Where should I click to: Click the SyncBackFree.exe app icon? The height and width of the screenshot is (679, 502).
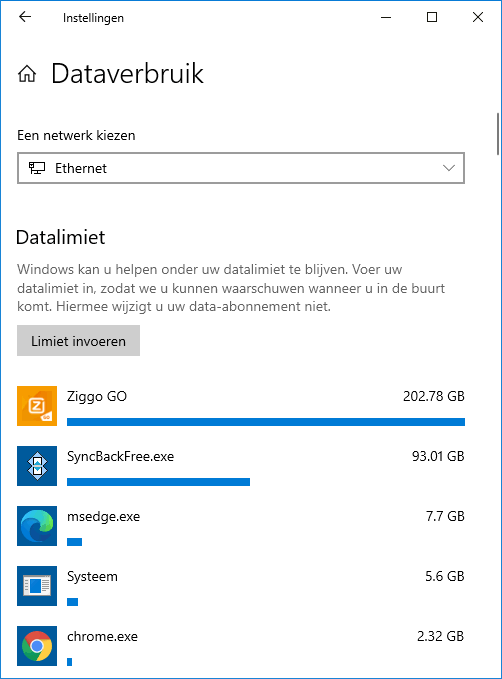pos(37,466)
